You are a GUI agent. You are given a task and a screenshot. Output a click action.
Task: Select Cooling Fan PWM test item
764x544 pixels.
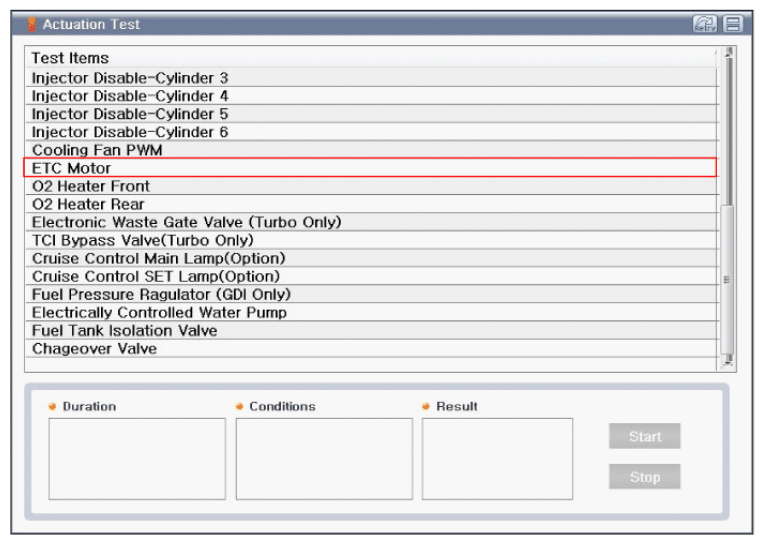pos(372,150)
